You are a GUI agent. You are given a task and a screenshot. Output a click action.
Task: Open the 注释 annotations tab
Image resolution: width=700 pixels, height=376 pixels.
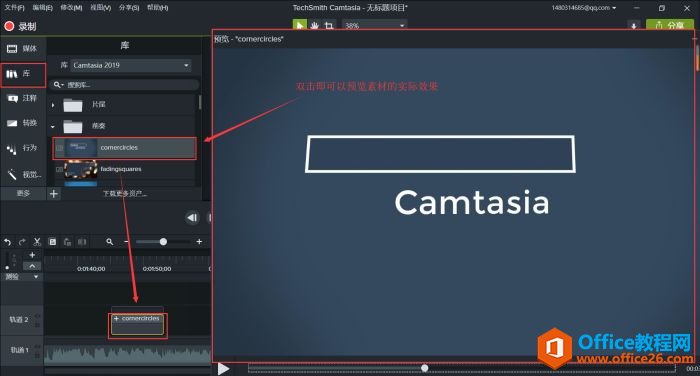[22, 98]
